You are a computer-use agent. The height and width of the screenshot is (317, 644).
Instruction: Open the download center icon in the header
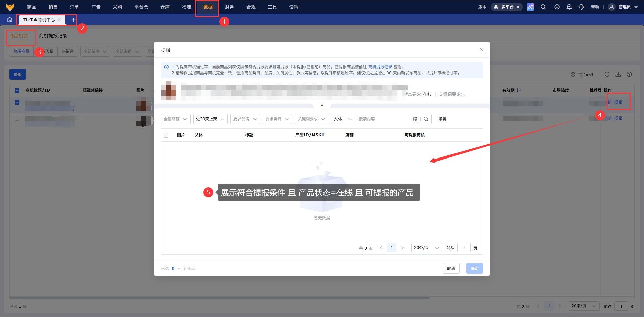tap(557, 7)
